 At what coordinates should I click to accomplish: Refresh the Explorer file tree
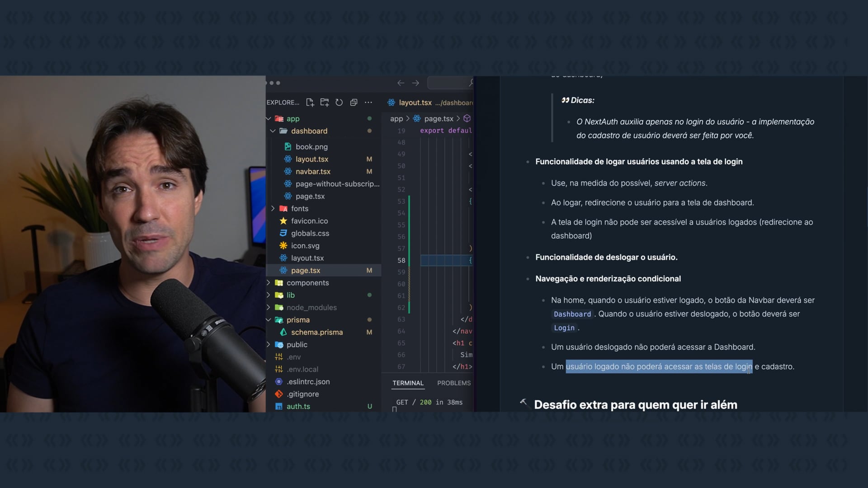pyautogui.click(x=339, y=103)
